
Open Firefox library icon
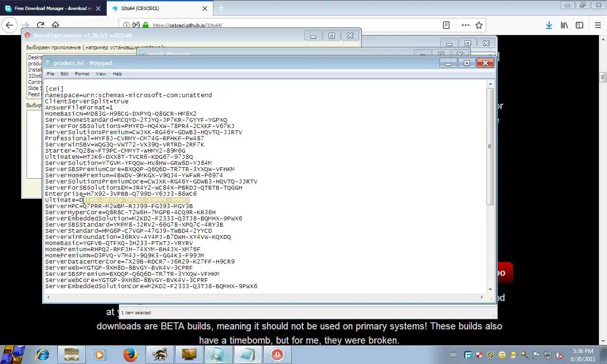564,25
